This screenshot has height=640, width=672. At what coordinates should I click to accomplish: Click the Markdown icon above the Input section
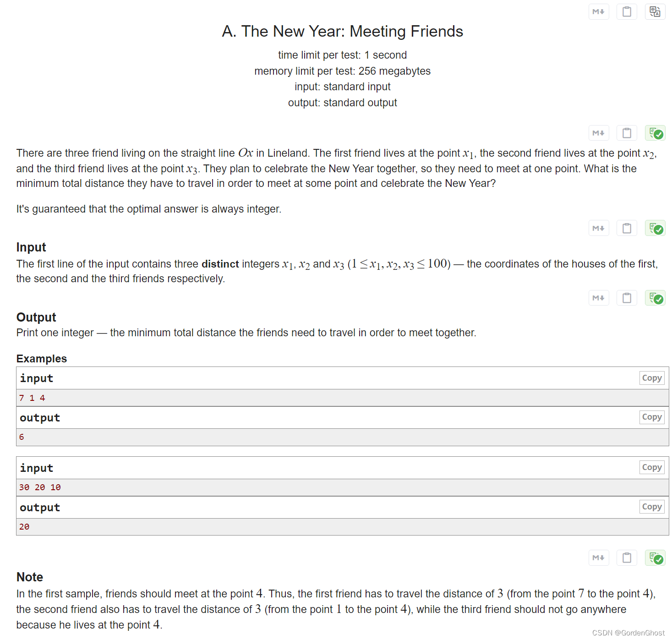(x=599, y=228)
